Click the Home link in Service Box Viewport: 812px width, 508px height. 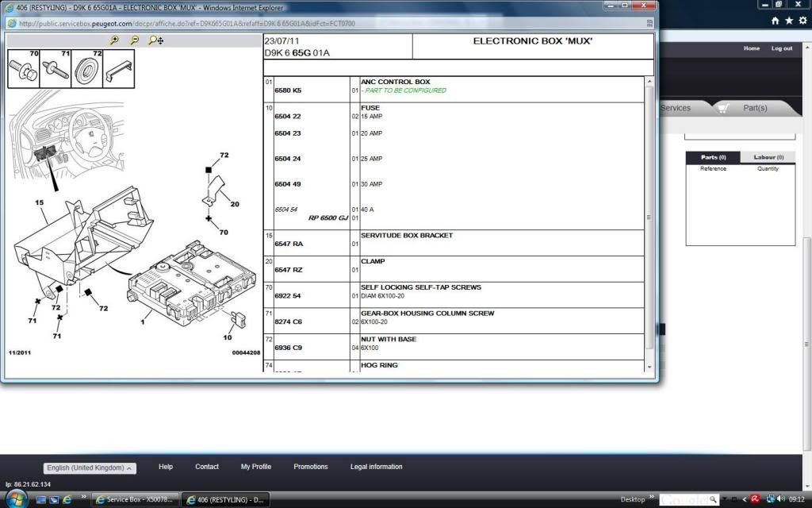(x=752, y=48)
